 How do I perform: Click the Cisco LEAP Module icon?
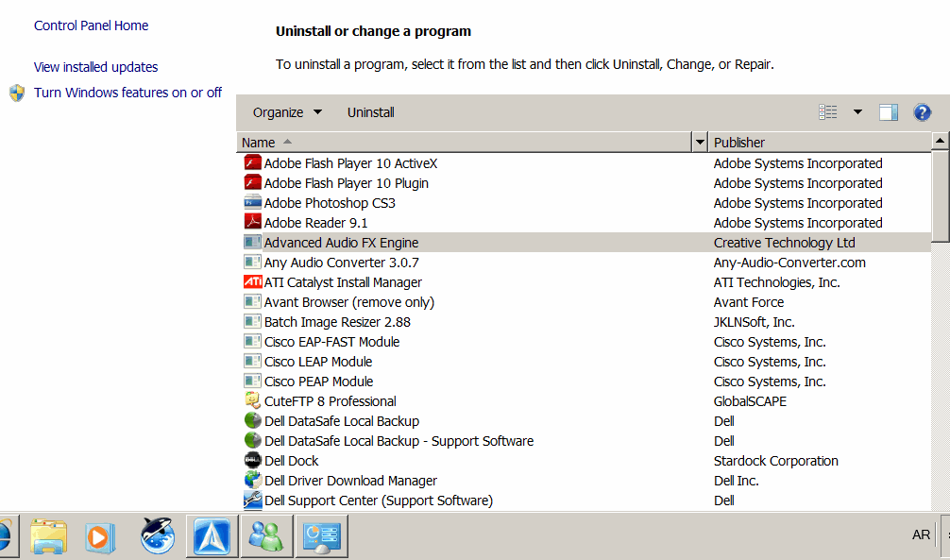(x=253, y=361)
